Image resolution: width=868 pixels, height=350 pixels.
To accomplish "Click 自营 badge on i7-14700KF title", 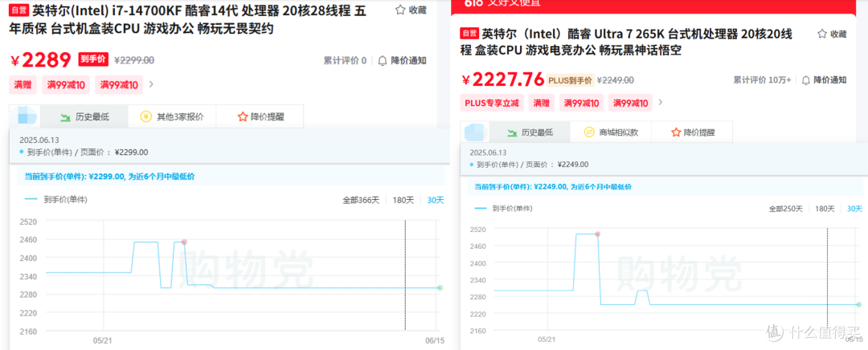I will point(18,10).
